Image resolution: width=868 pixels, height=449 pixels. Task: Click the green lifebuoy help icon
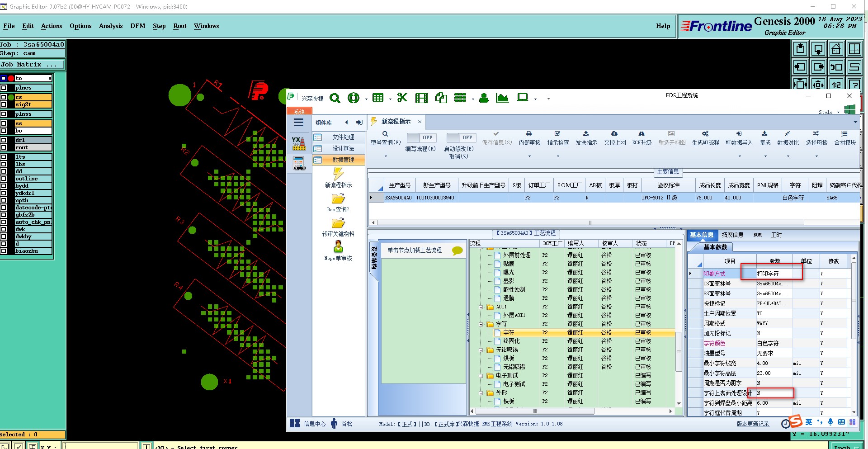[354, 98]
